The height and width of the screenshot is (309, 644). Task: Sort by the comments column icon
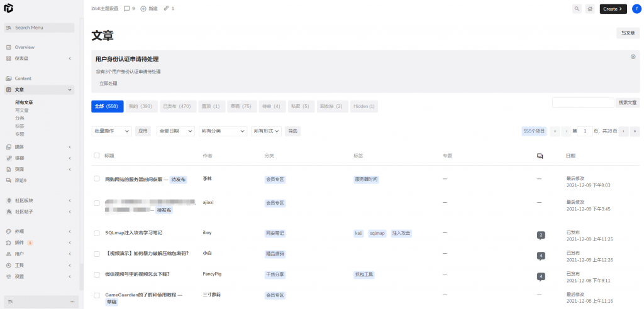tap(540, 156)
